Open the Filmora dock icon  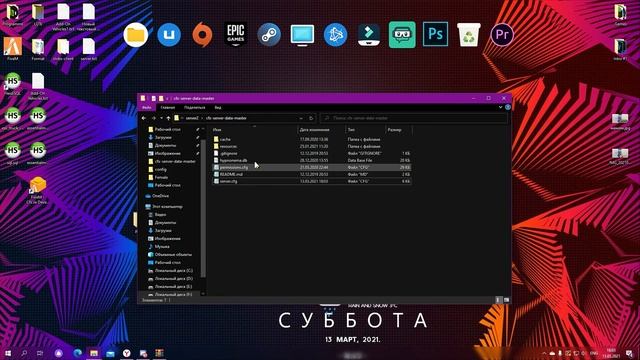369,35
